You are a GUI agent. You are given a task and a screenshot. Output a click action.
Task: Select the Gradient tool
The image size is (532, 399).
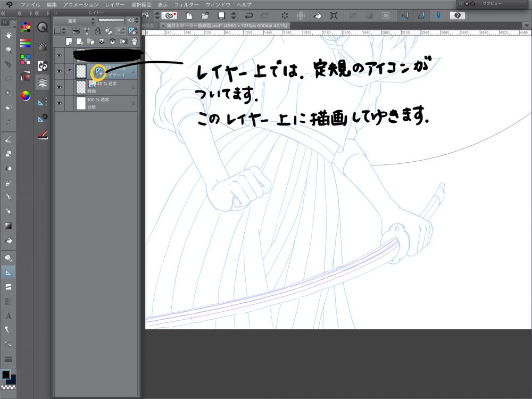pyautogui.click(x=8, y=226)
